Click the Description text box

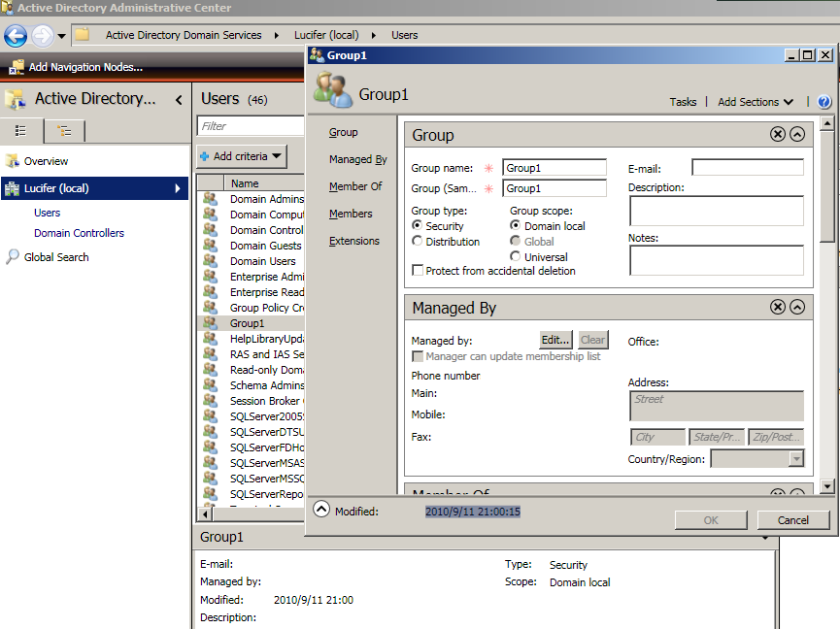[717, 211]
